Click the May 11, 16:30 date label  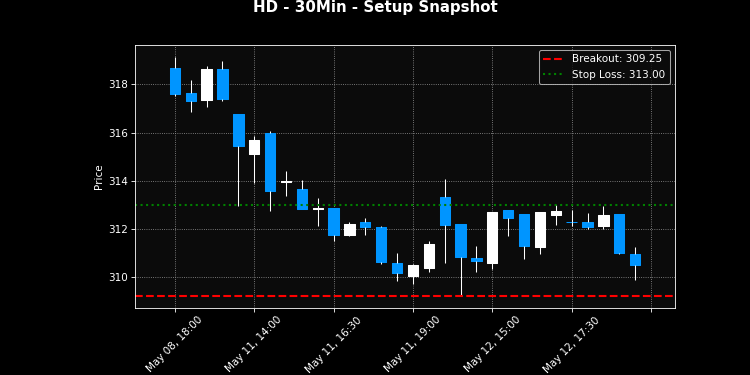click(331, 343)
